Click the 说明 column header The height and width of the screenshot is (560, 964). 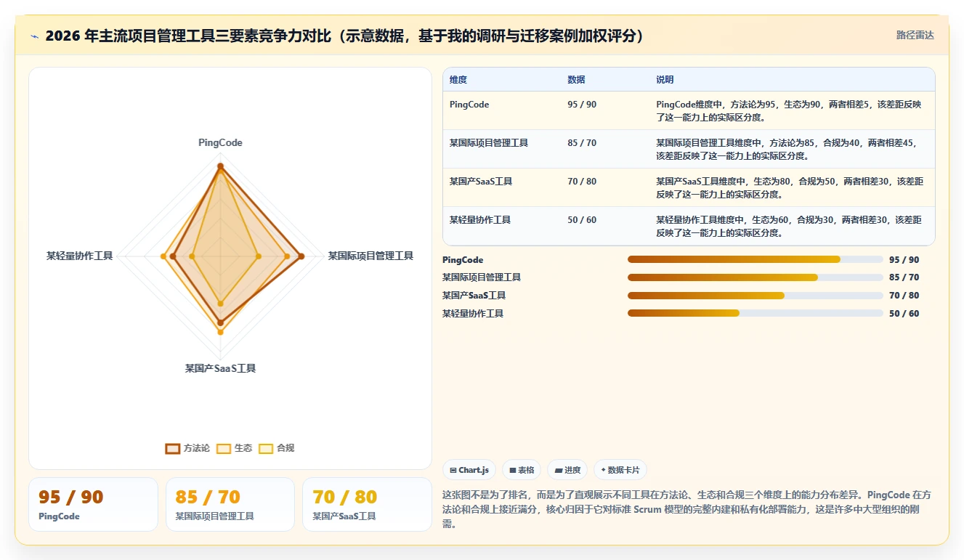665,80
